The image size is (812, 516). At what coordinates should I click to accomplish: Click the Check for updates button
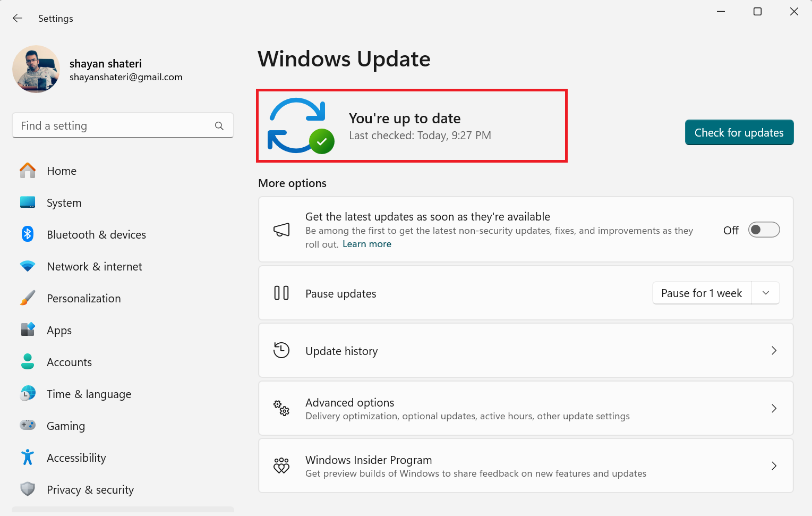[739, 132]
